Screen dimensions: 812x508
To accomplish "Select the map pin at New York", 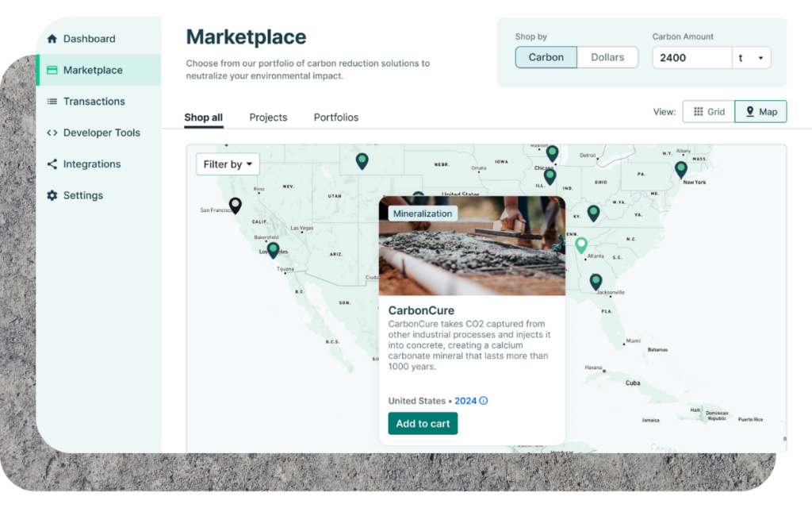I will (681, 169).
